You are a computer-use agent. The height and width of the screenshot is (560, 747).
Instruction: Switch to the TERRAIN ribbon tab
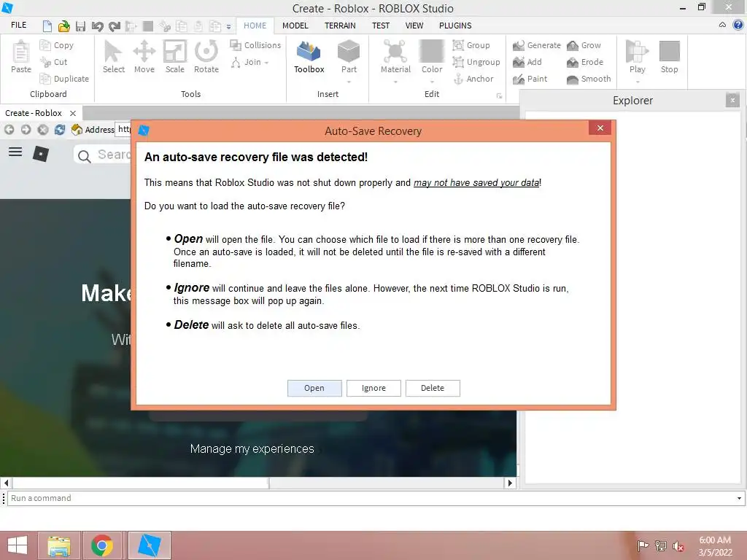click(x=340, y=26)
